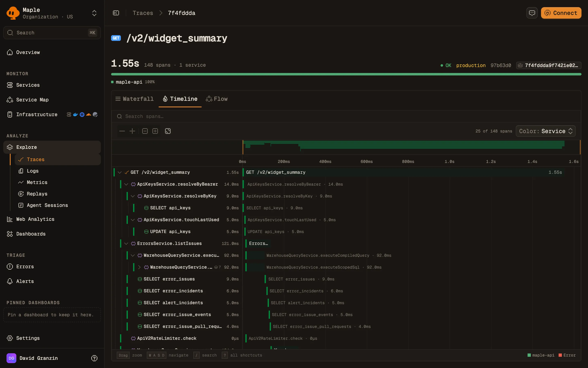Open Dashboards in the sidebar
The image size is (588, 368).
(52, 234)
